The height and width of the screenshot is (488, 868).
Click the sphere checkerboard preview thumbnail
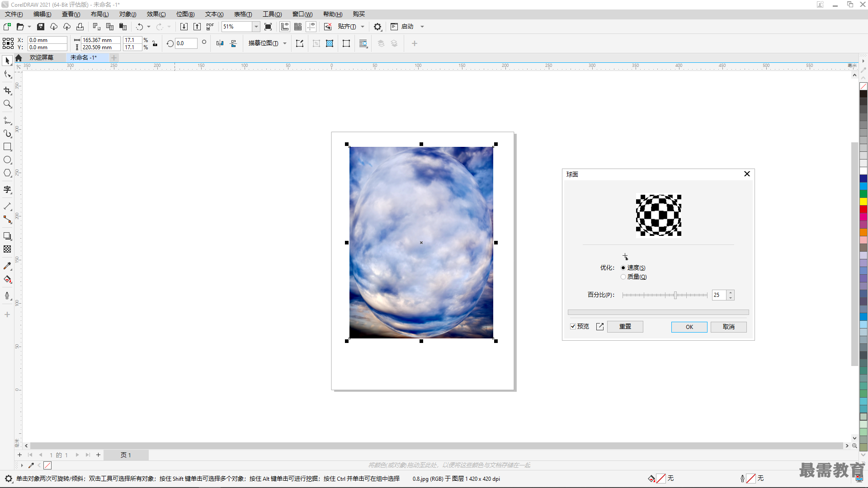coord(659,215)
